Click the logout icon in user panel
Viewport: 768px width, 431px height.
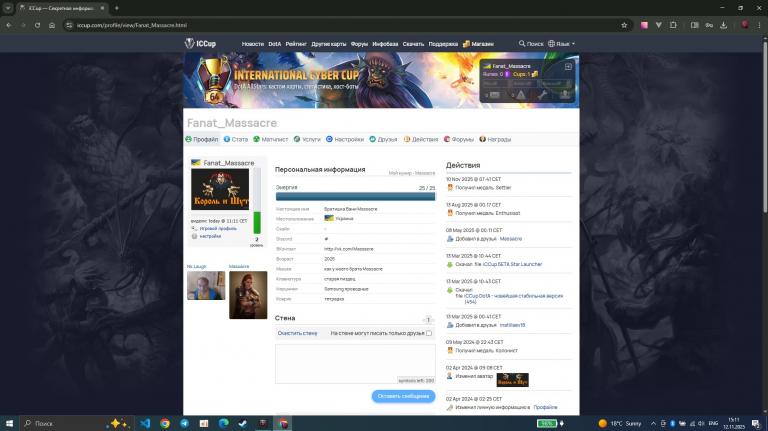click(x=568, y=66)
